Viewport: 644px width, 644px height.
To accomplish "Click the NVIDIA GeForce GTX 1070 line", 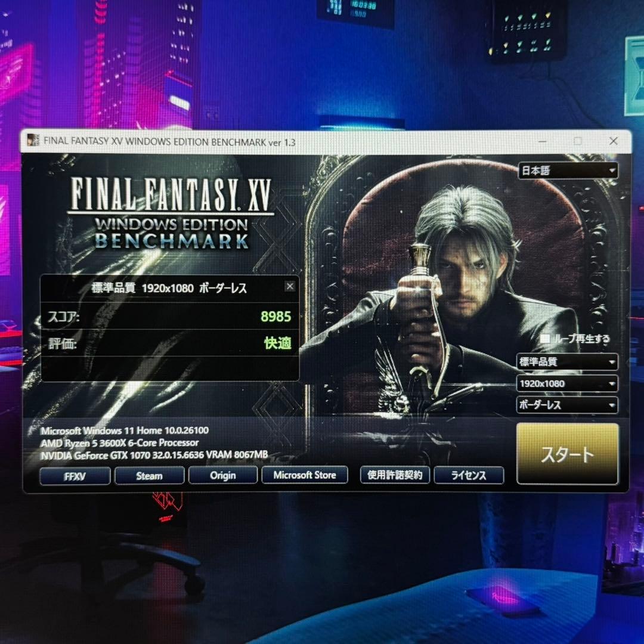I will (154, 455).
